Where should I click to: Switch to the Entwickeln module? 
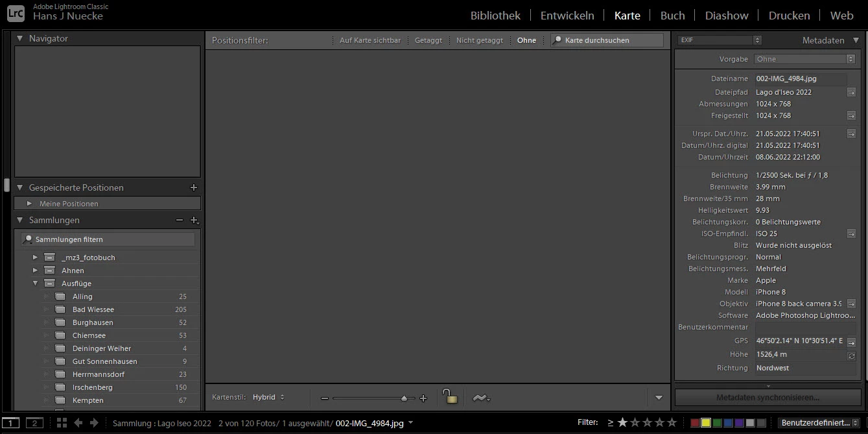tap(567, 15)
